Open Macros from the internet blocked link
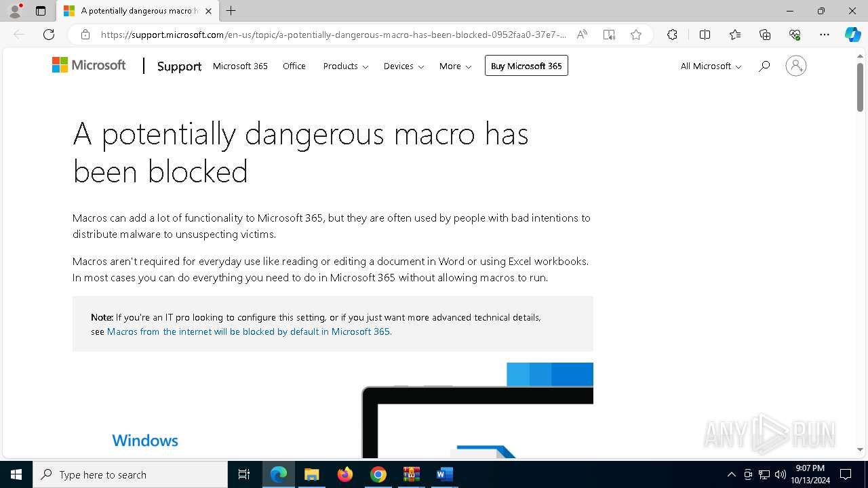 tap(248, 331)
